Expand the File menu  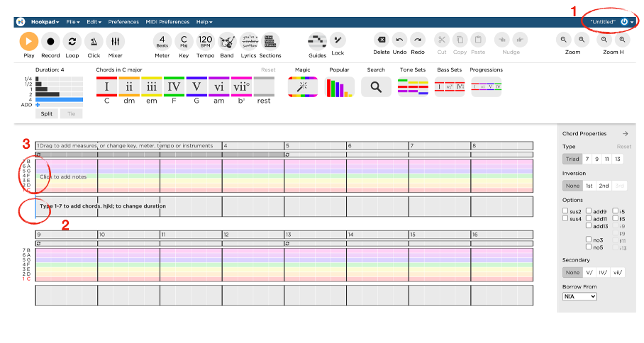(73, 22)
